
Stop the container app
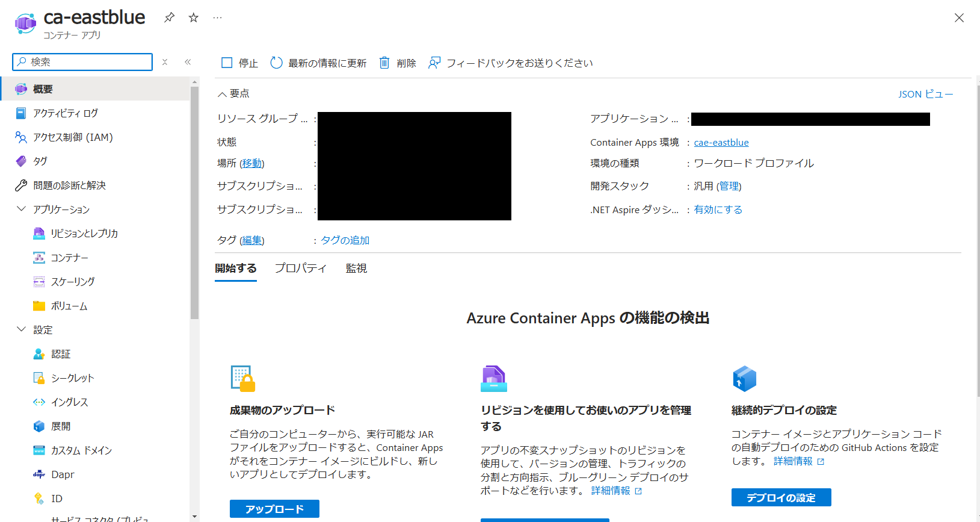coord(239,63)
